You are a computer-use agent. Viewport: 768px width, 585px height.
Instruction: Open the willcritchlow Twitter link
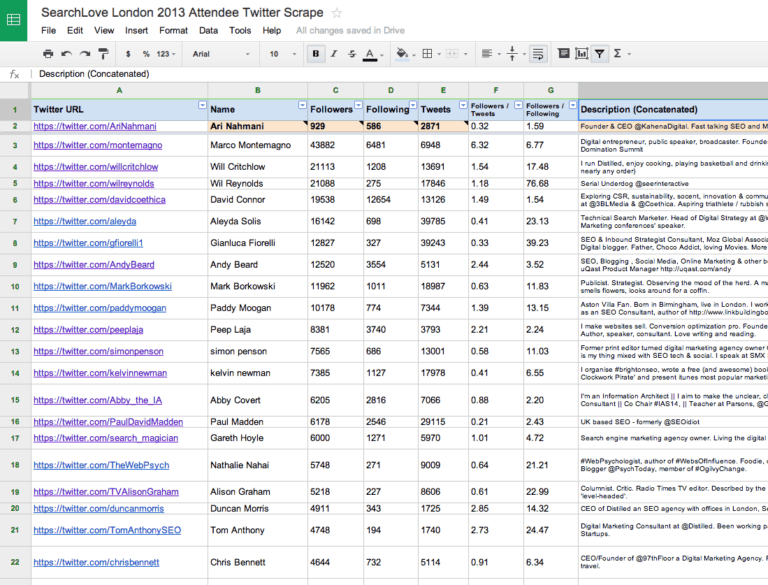(96, 167)
